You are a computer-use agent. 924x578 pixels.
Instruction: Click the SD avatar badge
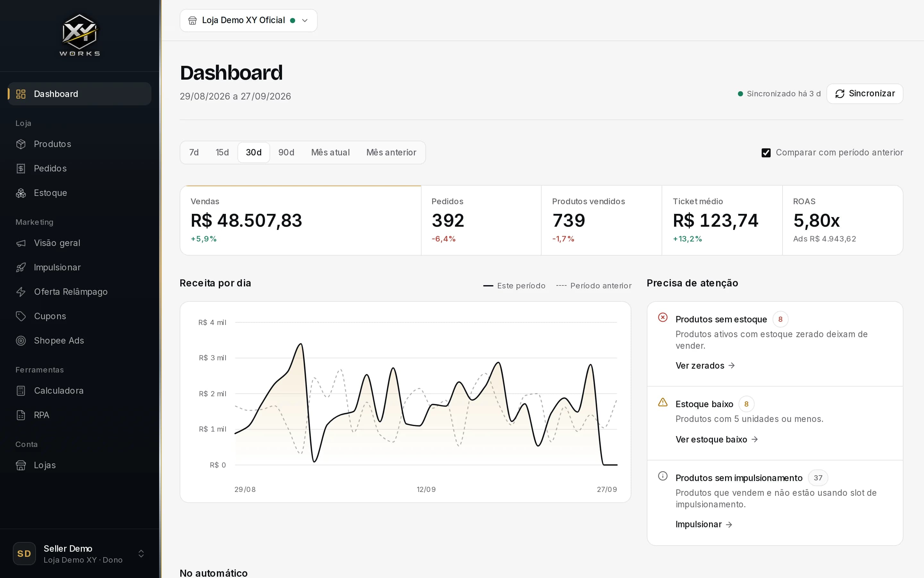coord(24,554)
